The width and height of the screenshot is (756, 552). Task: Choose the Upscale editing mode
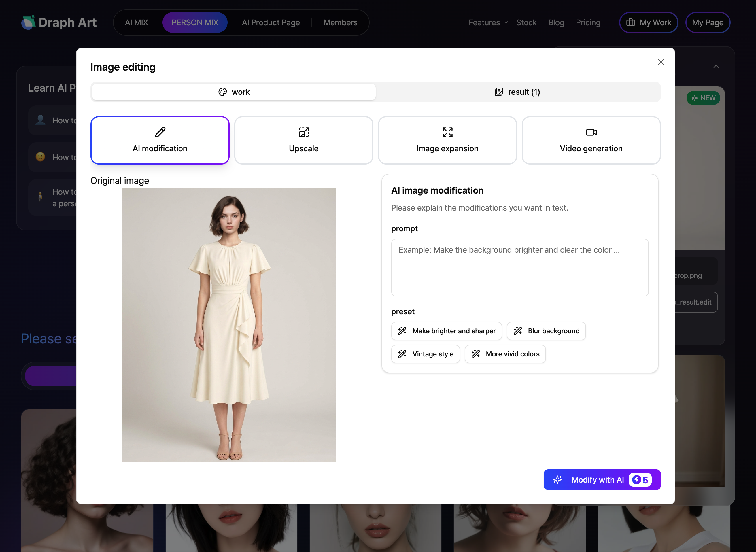click(304, 140)
